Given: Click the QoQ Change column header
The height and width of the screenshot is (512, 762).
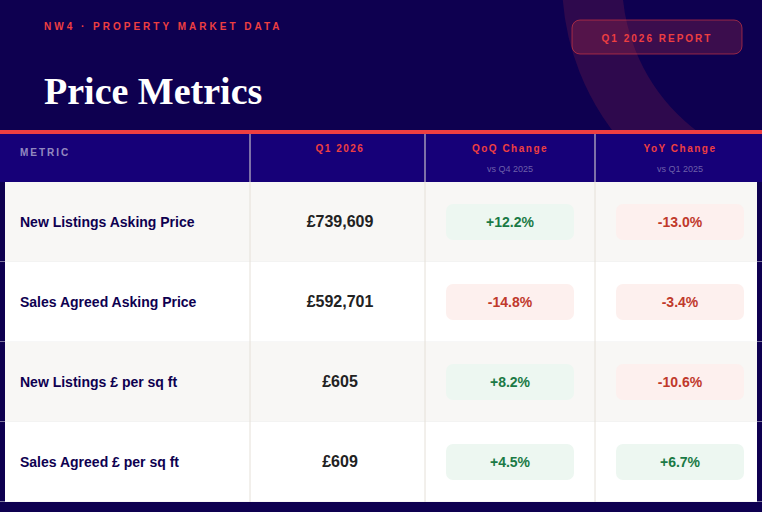Looking at the screenshot, I should [x=510, y=148].
